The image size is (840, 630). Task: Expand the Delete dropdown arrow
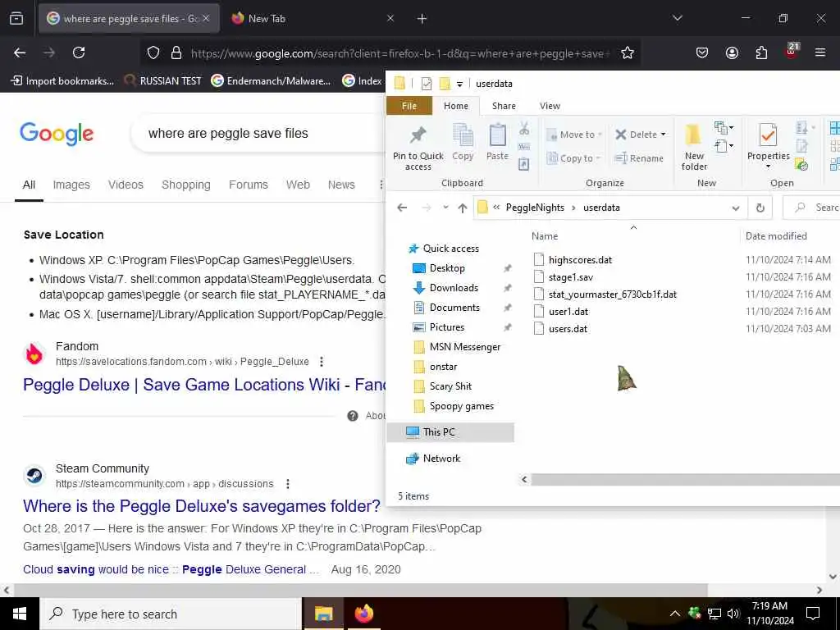click(663, 135)
